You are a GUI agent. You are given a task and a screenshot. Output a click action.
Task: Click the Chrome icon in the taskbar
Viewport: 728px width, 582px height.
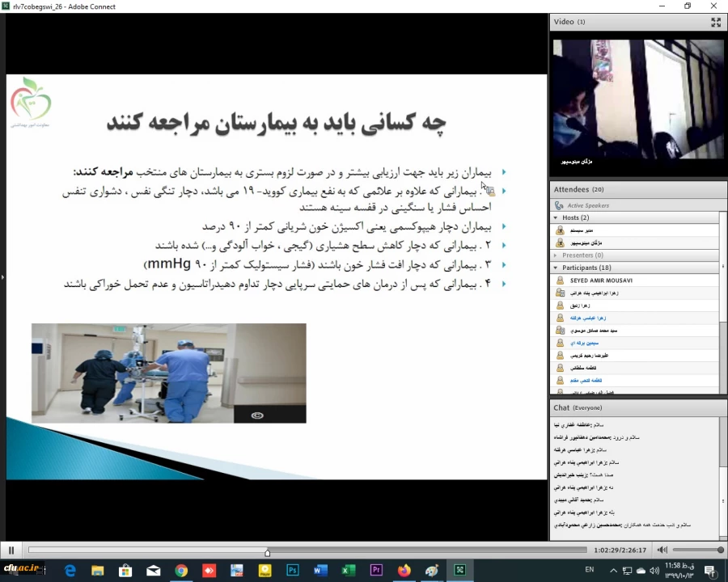pos(181,571)
